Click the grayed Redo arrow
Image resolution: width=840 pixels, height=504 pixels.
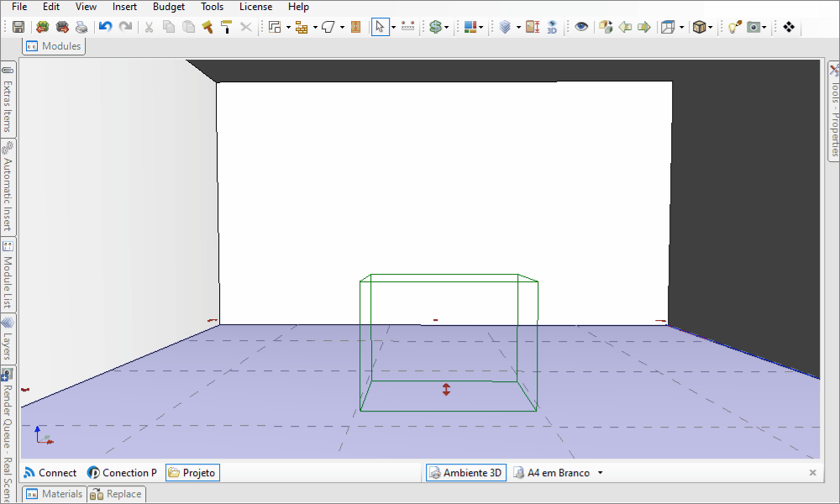point(125,27)
